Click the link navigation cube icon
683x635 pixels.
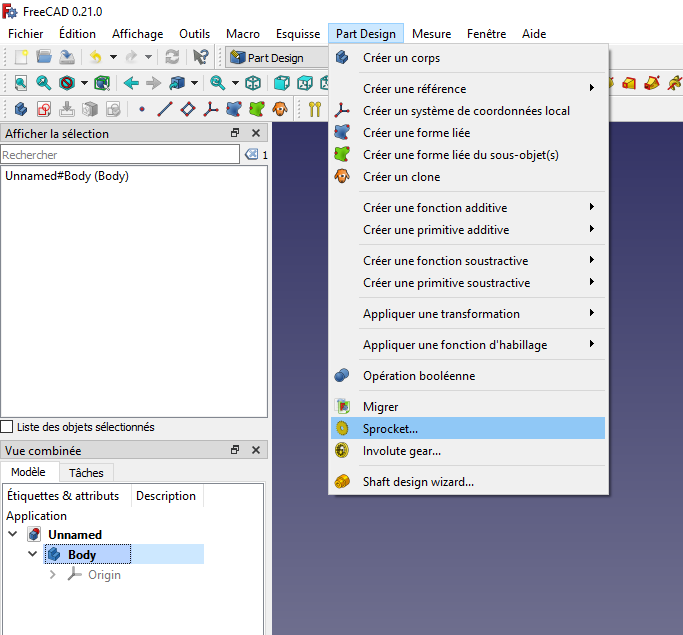[x=177, y=83]
